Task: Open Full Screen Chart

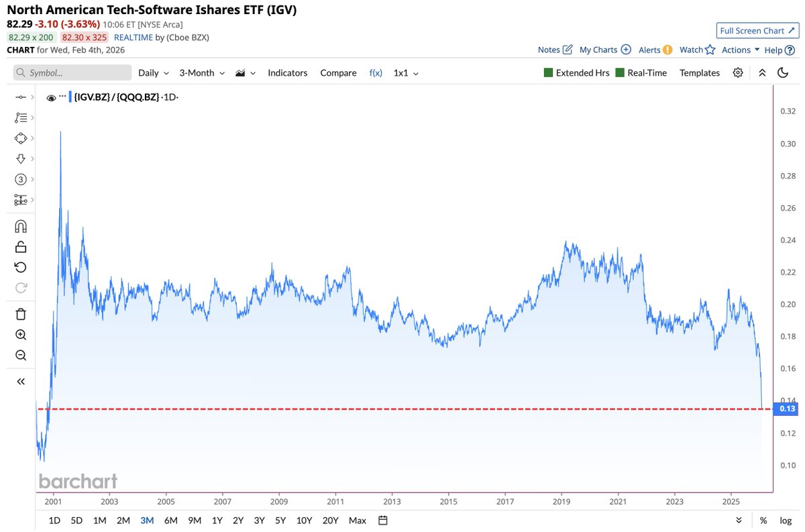Action: click(757, 31)
